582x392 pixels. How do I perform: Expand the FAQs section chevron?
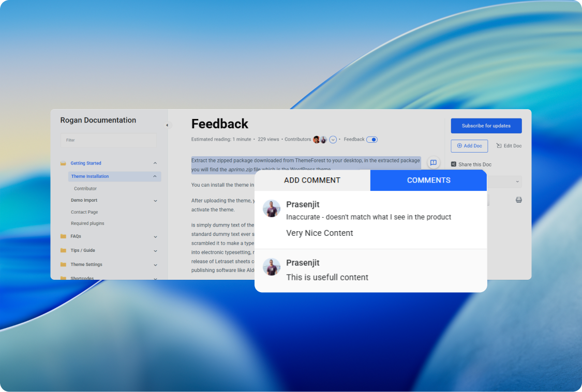click(x=155, y=237)
